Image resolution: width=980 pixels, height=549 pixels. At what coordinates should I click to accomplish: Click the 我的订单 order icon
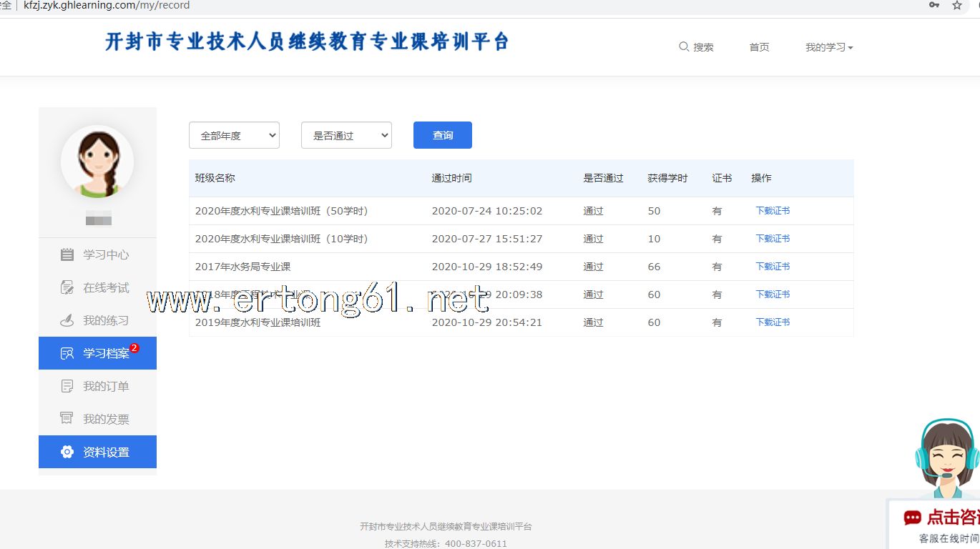[x=67, y=387]
